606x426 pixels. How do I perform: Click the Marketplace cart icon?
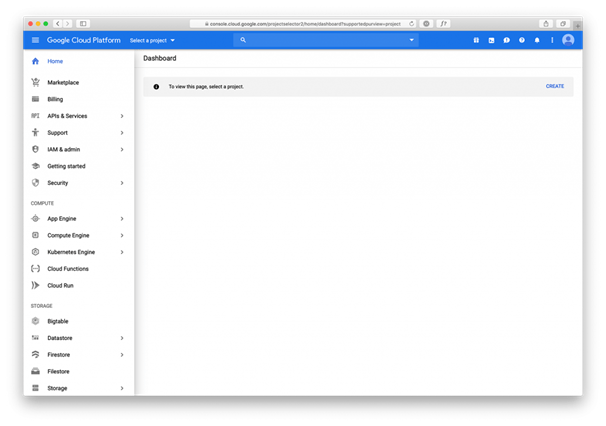coord(36,82)
